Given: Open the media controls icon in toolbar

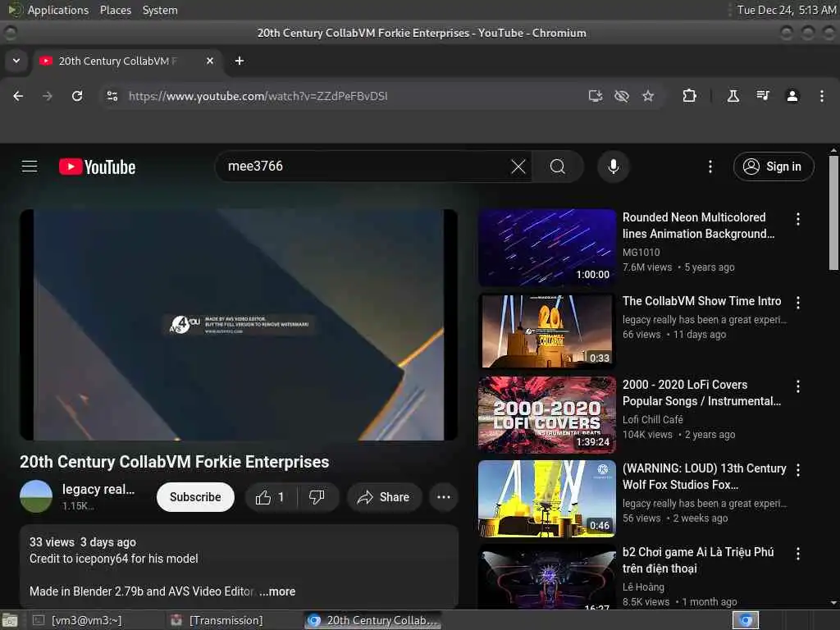Looking at the screenshot, I should 763,96.
